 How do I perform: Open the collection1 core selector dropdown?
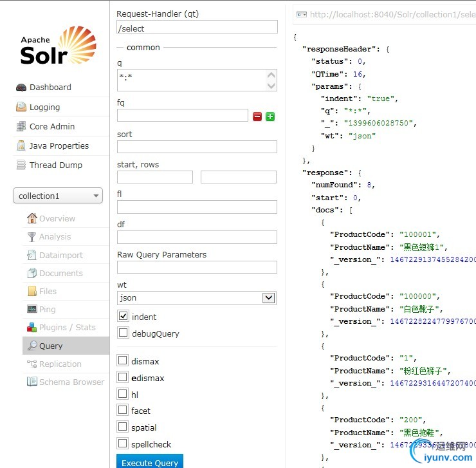click(58, 196)
